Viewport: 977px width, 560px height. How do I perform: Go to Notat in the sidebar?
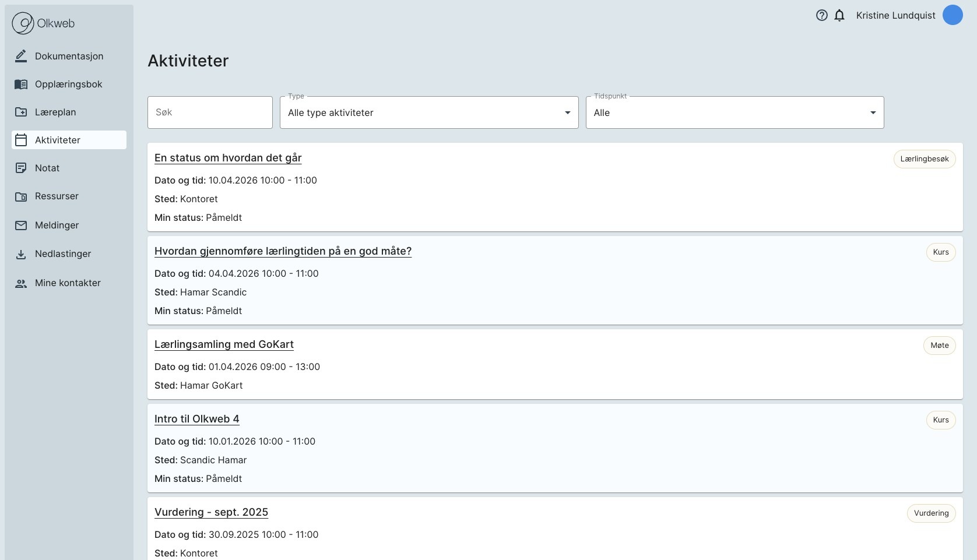click(47, 168)
